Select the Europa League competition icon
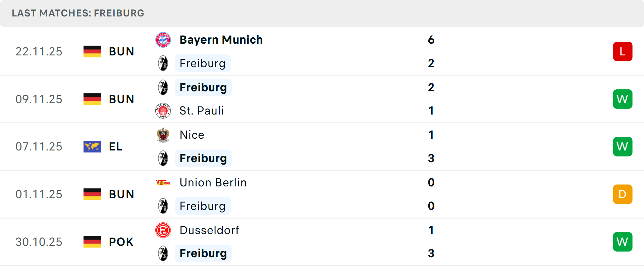The height and width of the screenshot is (266, 644). 92,146
